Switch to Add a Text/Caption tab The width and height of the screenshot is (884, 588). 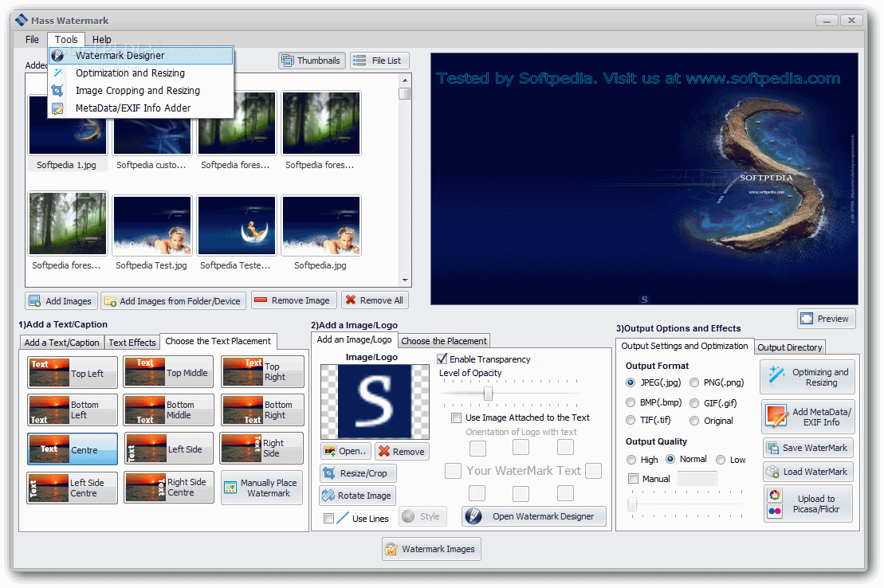click(x=62, y=342)
